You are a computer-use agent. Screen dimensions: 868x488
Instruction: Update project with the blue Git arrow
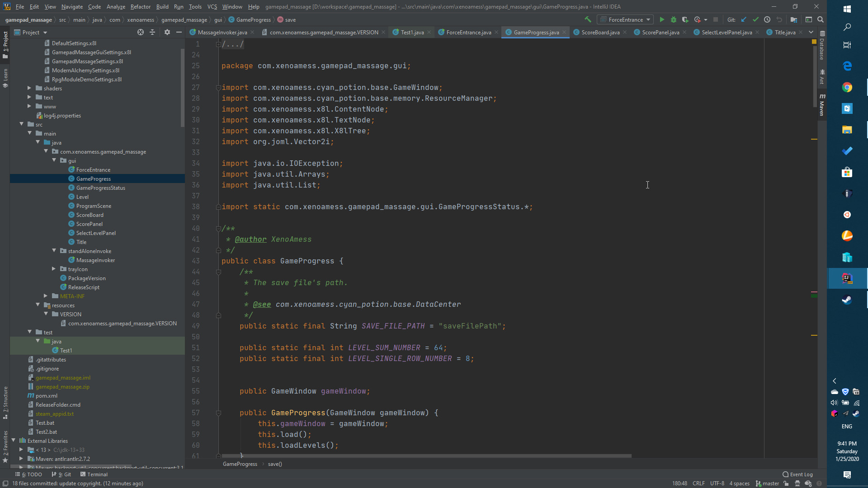click(x=744, y=19)
